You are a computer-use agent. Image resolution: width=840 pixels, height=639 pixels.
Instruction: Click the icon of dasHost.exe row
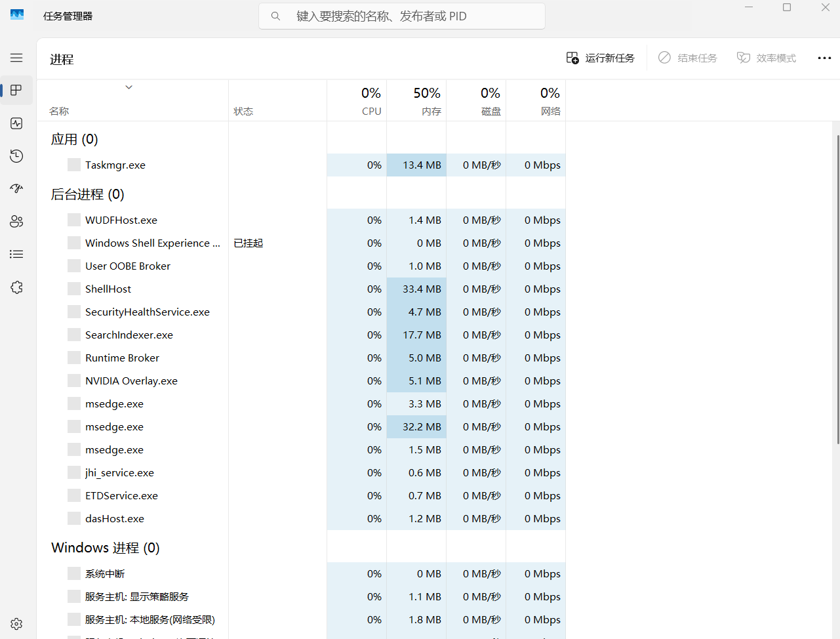(74, 518)
